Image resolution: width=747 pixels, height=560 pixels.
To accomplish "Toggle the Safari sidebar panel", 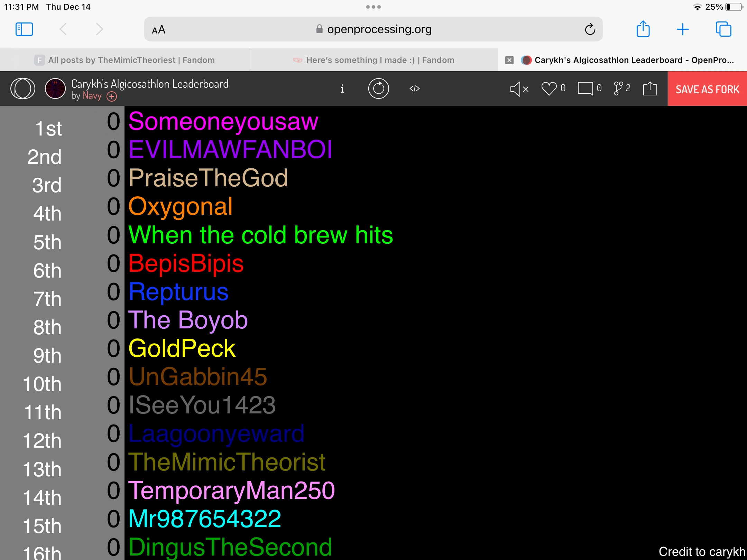I will click(24, 29).
